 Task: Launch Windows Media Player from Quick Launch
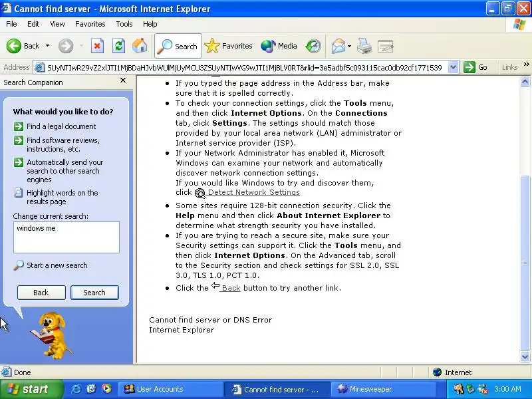point(106,389)
